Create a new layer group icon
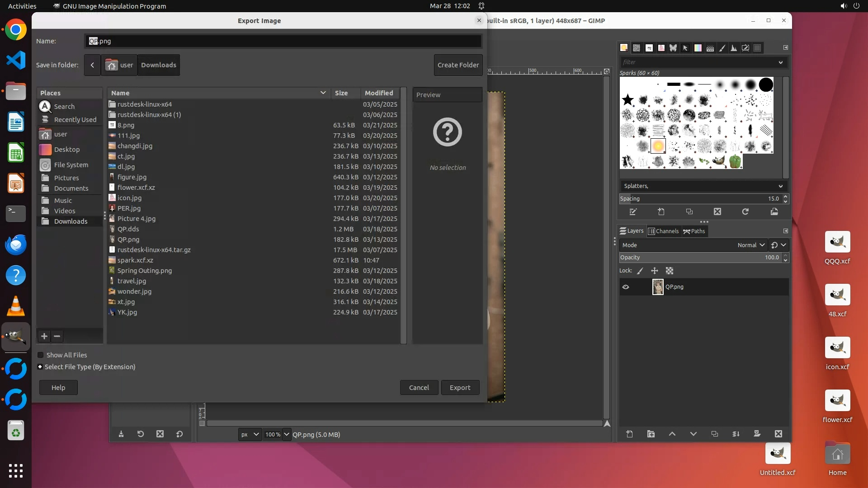 tap(651, 434)
